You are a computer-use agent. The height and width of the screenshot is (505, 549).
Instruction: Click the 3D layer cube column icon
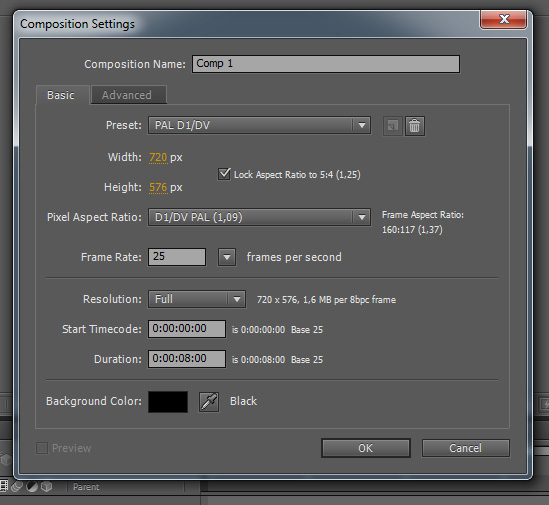pyautogui.click(x=46, y=486)
